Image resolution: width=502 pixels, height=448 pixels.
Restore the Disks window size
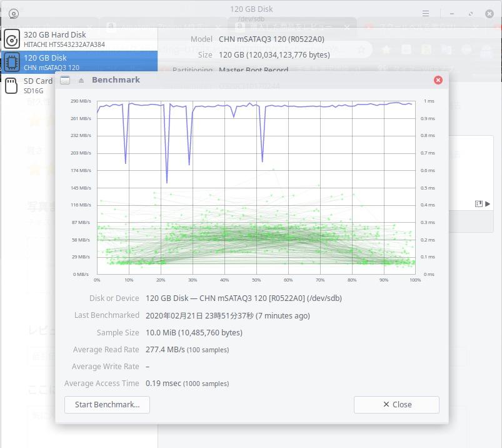471,14
